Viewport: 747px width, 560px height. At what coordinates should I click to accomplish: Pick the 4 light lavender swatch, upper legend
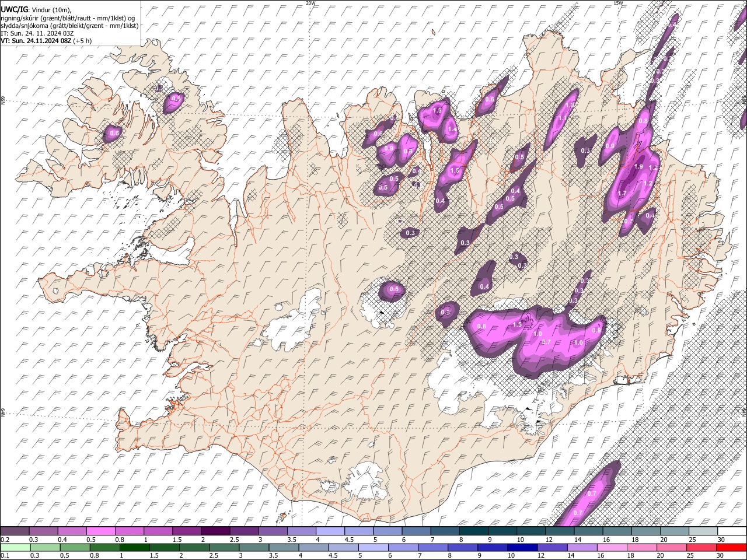(x=330, y=531)
